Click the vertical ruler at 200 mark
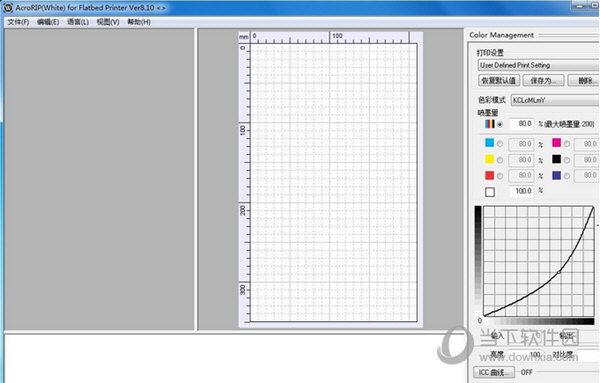 point(243,210)
